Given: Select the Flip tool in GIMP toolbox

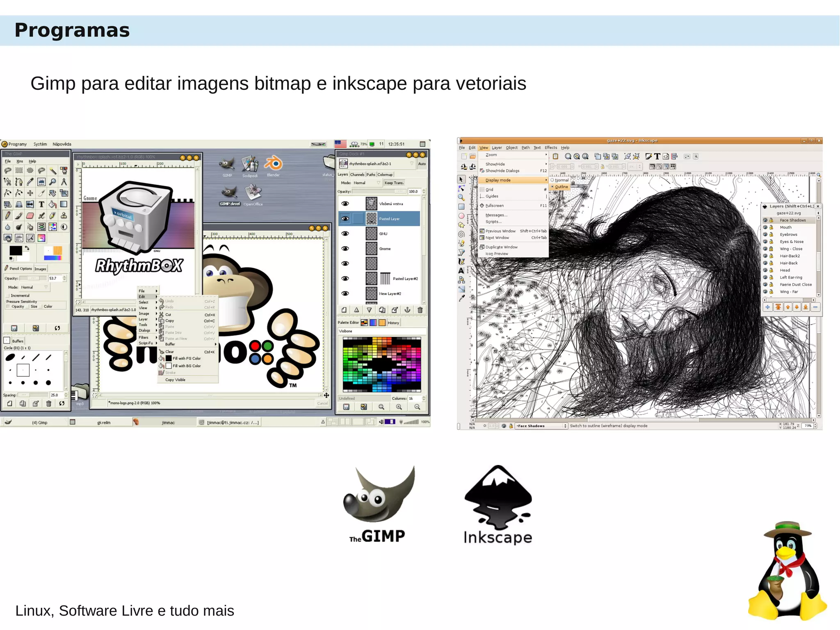Looking at the screenshot, I should point(30,204).
